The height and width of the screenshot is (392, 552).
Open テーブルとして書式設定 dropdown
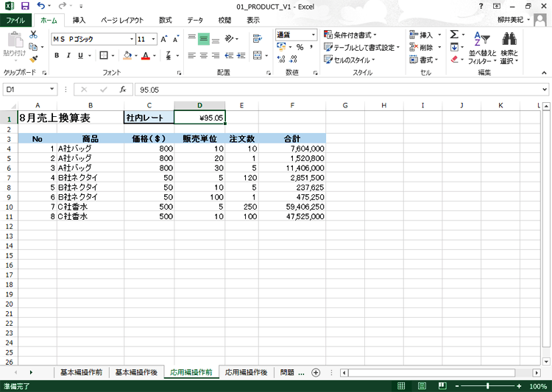coord(362,47)
